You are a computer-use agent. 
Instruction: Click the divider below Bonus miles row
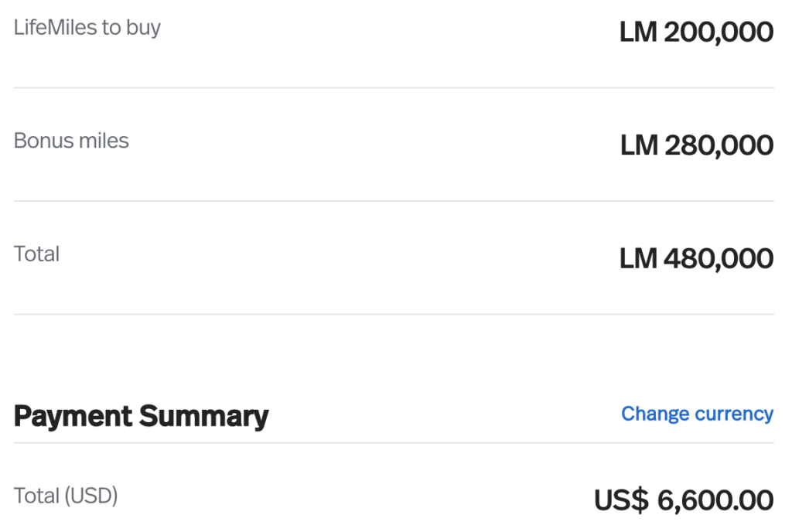coord(394,201)
